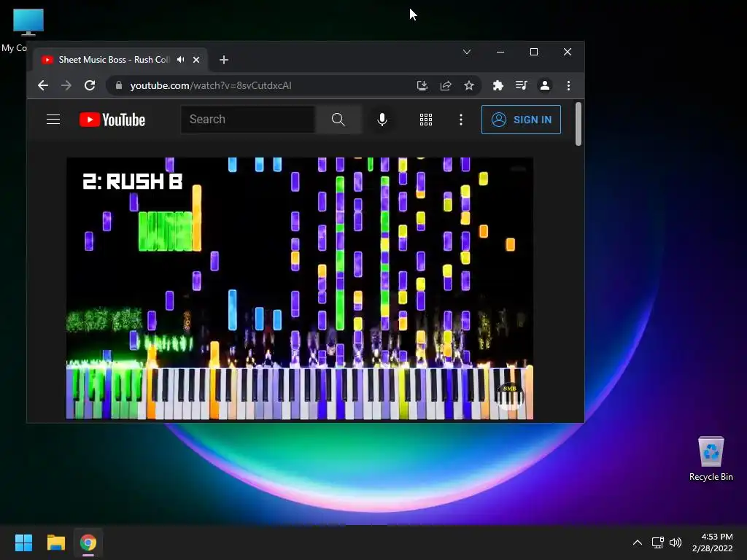Open YouTube settings three-dot menu
Image resolution: width=747 pixels, height=560 pixels.
coord(461,120)
